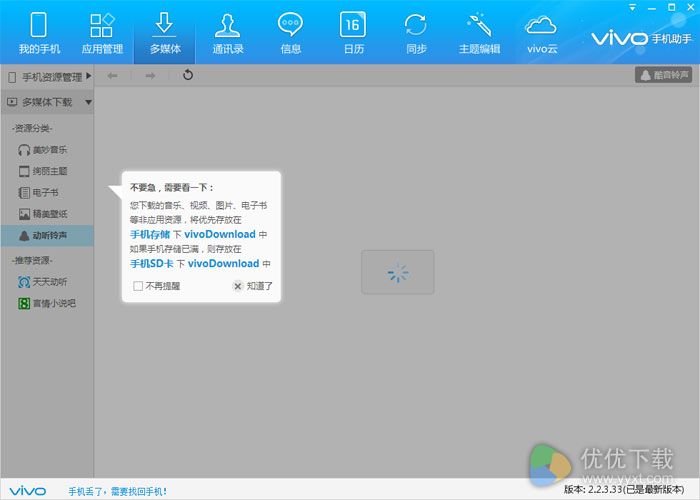The height and width of the screenshot is (500, 700).
Task: Open 信息 messages section
Action: click(291, 34)
